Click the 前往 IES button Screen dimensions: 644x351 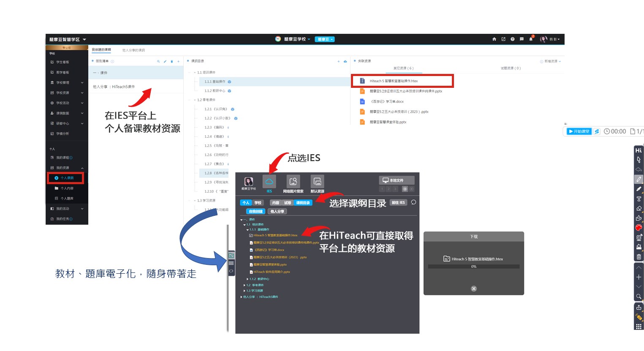pyautogui.click(x=398, y=203)
